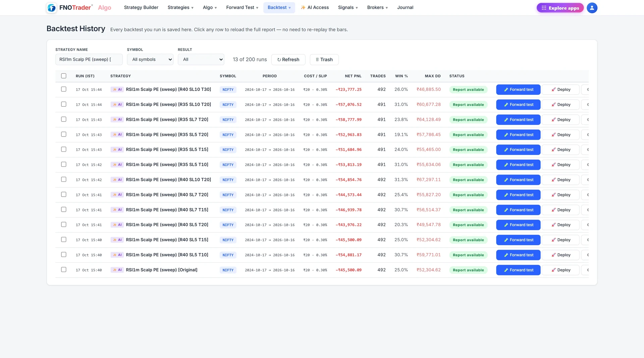Screen dimensions: 644x358
Task: Click the partly hidden icon button on the [R35 SL10 T20] row
Action: click(585, 105)
